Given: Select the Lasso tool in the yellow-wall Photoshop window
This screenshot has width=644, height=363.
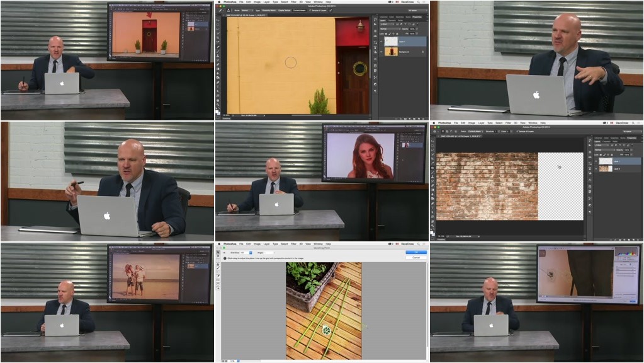Looking at the screenshot, I should click(218, 29).
